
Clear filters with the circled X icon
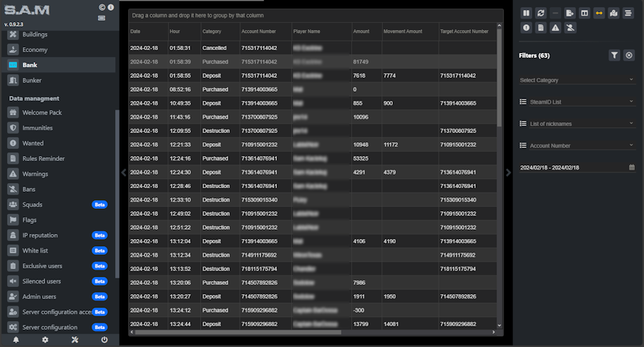coord(629,55)
